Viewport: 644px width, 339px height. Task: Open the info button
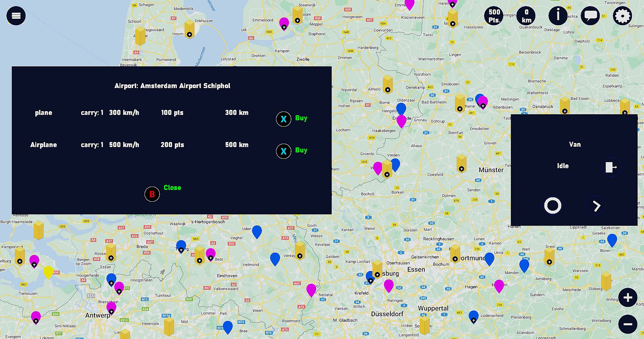click(558, 16)
